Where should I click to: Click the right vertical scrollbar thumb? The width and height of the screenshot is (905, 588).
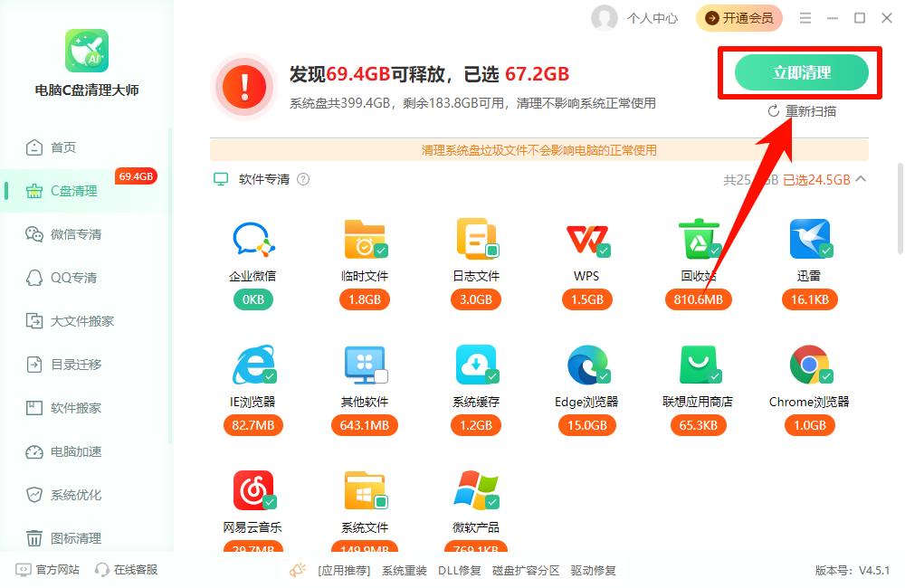(900, 209)
